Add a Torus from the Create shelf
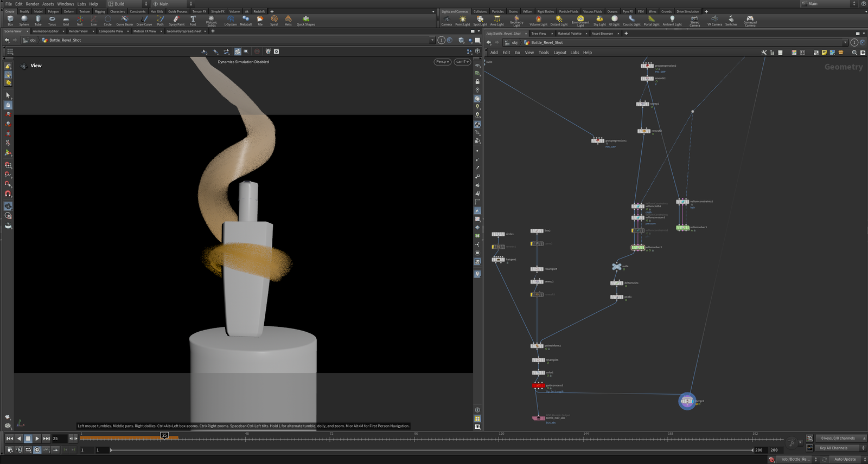Viewport: 868px width, 464px height. tap(52, 21)
